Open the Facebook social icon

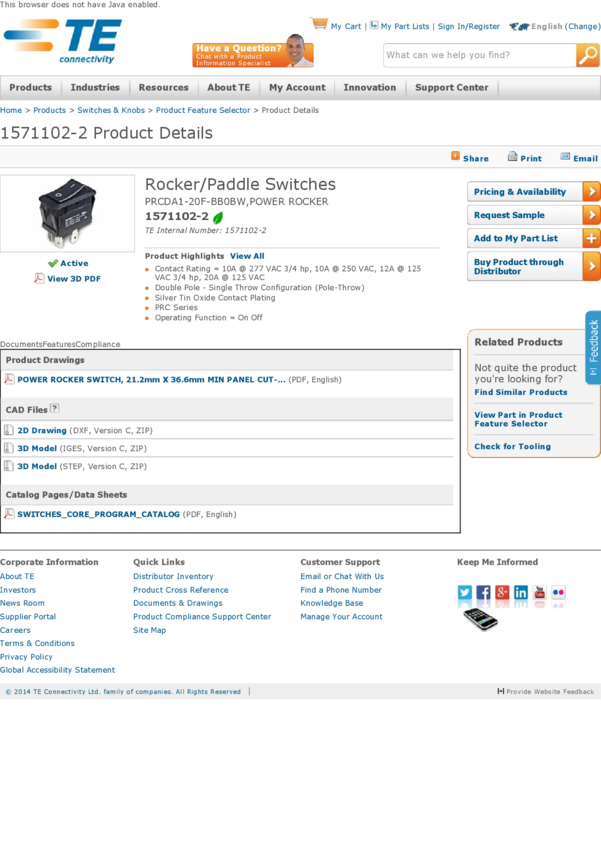pyautogui.click(x=483, y=593)
